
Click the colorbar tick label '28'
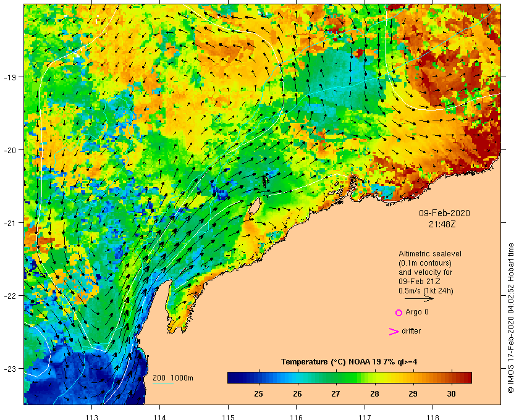374,394
